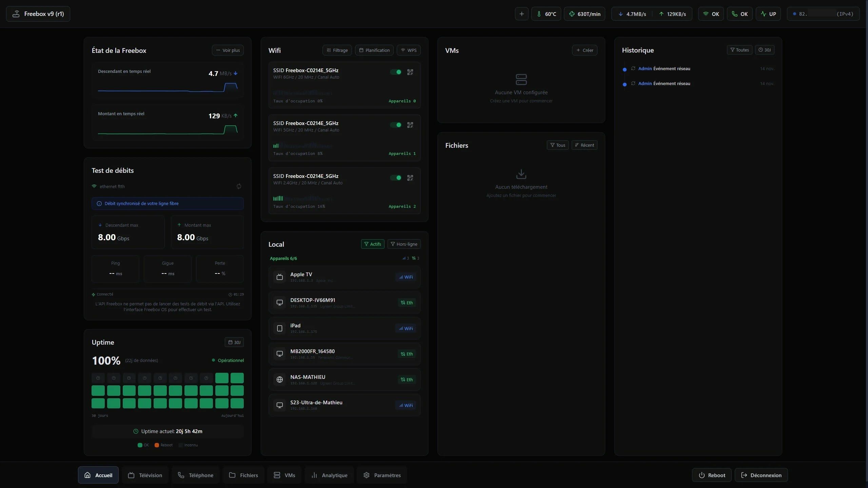Image resolution: width=868 pixels, height=488 pixels.
Task: Click the refresh icon in Test de débits
Action: click(x=239, y=186)
